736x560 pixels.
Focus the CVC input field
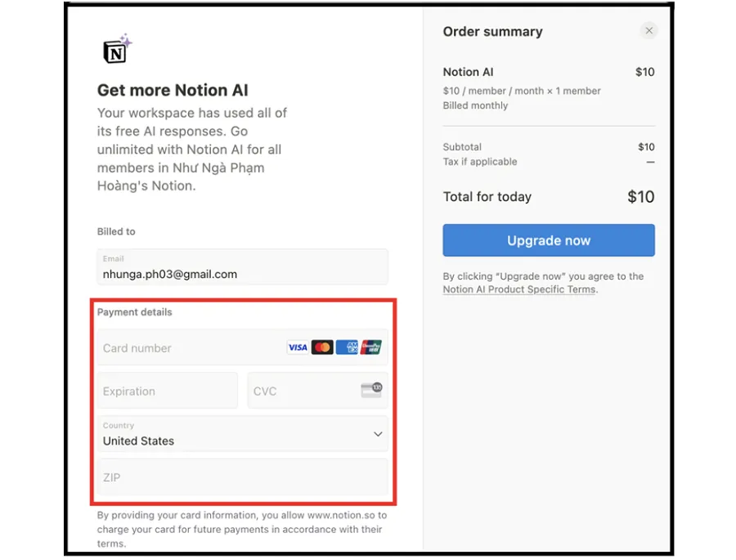tap(318, 391)
